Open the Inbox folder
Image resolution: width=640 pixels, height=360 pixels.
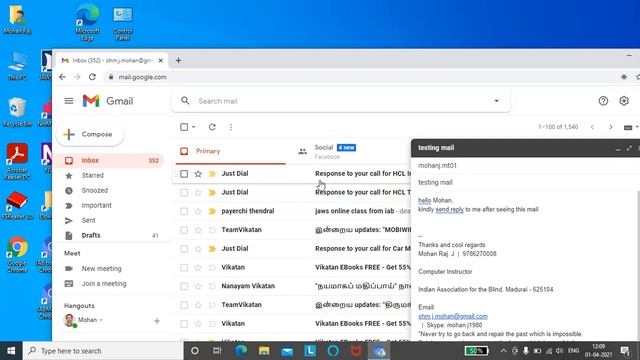109,160
